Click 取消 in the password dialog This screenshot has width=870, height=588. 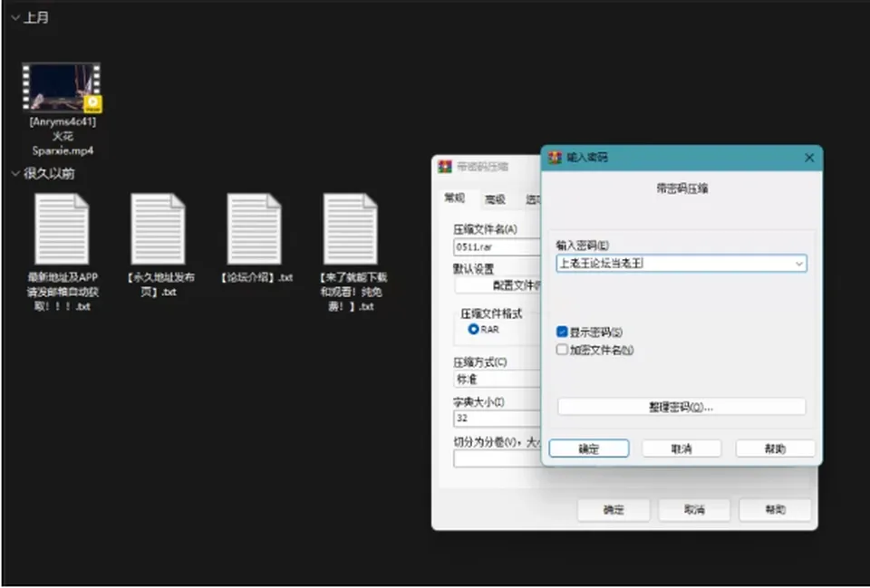coord(681,448)
